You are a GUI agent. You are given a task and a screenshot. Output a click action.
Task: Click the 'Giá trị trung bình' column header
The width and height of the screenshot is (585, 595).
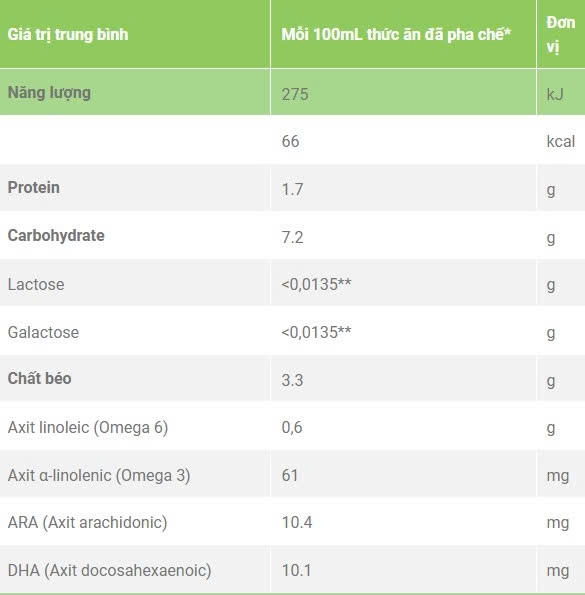tap(68, 35)
